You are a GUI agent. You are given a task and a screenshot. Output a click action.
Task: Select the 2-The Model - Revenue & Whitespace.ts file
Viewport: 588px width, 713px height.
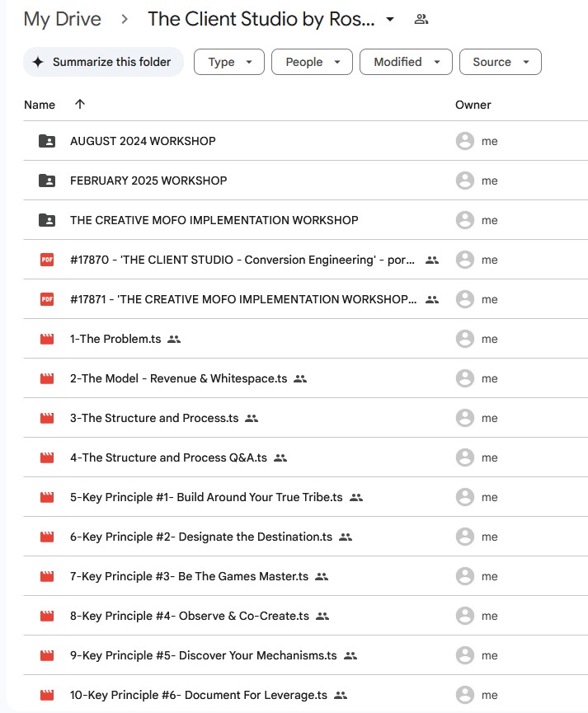pyautogui.click(x=178, y=378)
